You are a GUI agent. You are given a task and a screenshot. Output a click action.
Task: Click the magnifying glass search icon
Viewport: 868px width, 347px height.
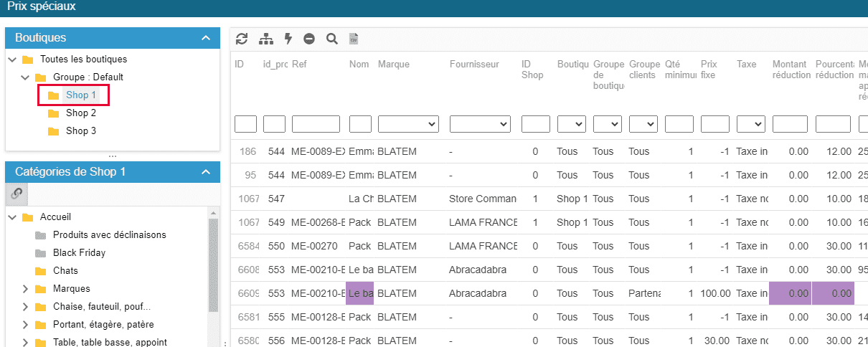[331, 39]
